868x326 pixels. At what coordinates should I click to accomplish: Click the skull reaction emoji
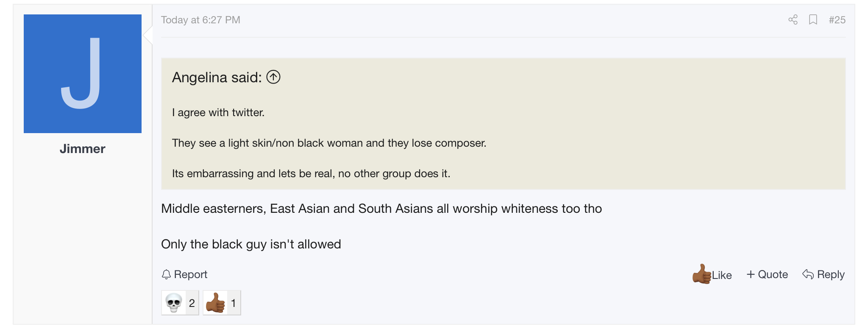tap(174, 303)
